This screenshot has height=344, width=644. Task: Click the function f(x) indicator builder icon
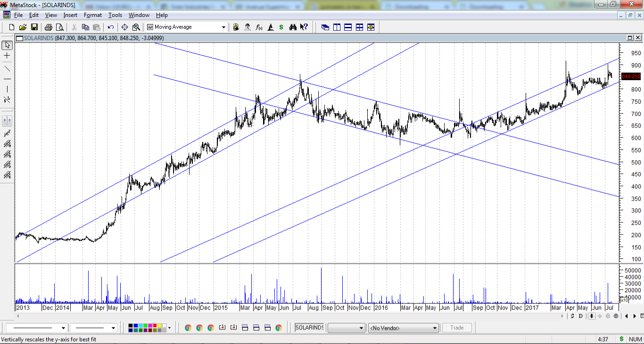pos(259,27)
